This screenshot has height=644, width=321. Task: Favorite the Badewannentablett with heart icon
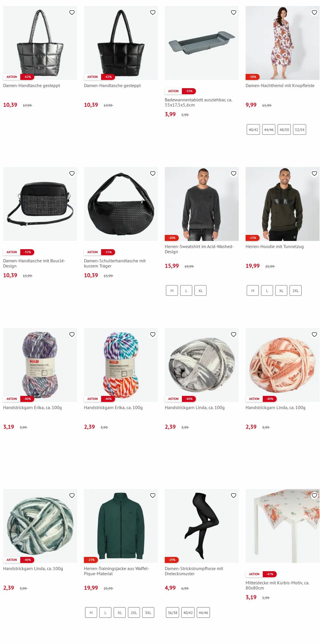click(x=233, y=12)
